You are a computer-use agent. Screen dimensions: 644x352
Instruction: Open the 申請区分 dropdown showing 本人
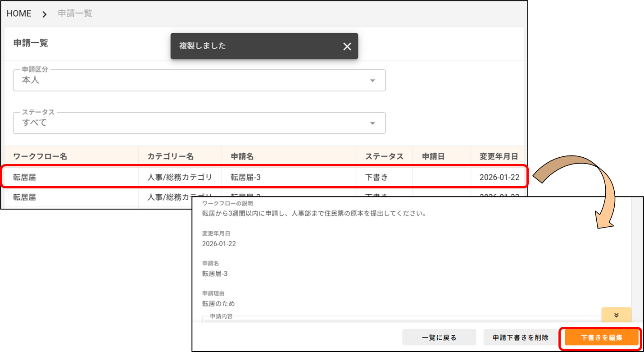pyautogui.click(x=199, y=81)
